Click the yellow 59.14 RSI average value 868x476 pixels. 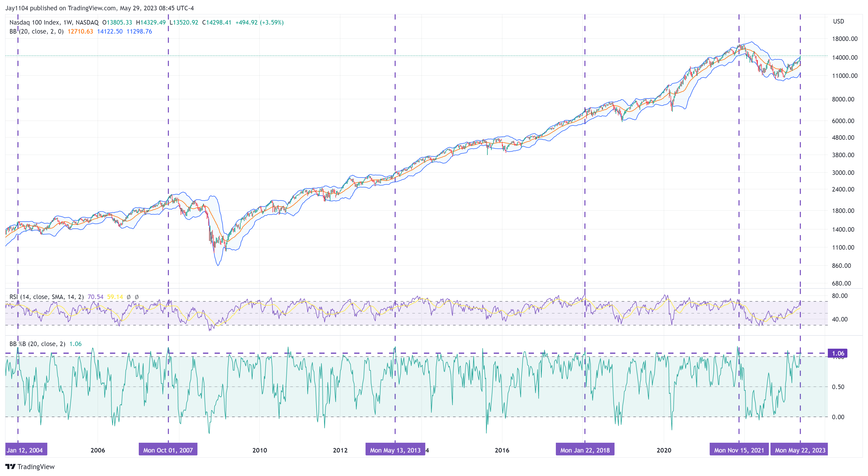(x=115, y=297)
